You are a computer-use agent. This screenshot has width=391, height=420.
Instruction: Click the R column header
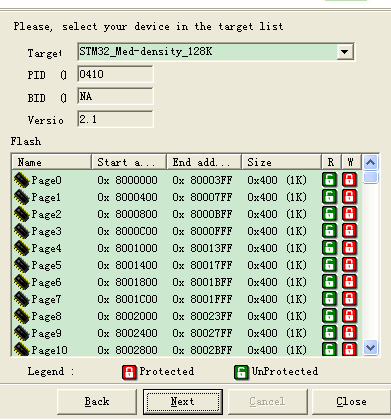click(331, 162)
